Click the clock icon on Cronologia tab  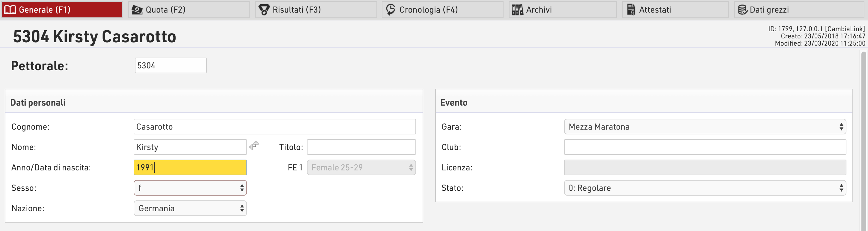click(x=391, y=9)
